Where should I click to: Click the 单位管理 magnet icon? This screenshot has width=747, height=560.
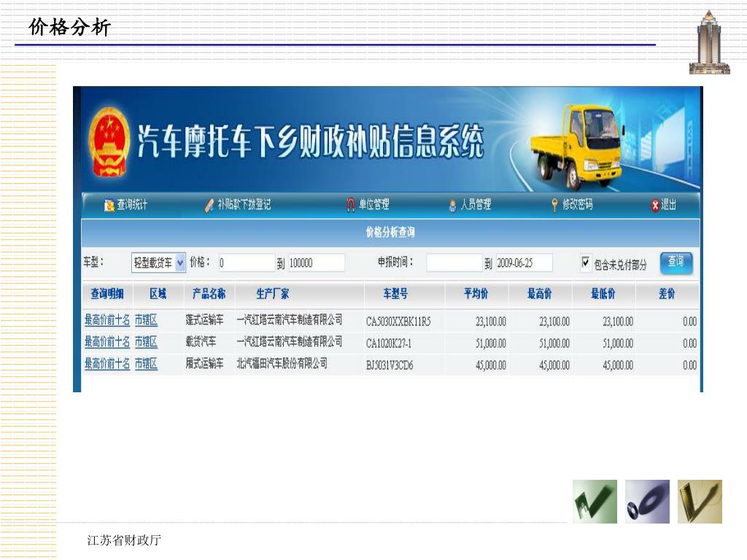[351, 205]
